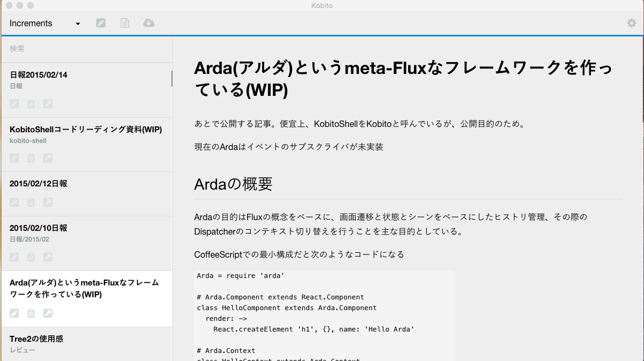644x361 pixels.
Task: Click the CoffeeScript code block
Action: (324, 315)
